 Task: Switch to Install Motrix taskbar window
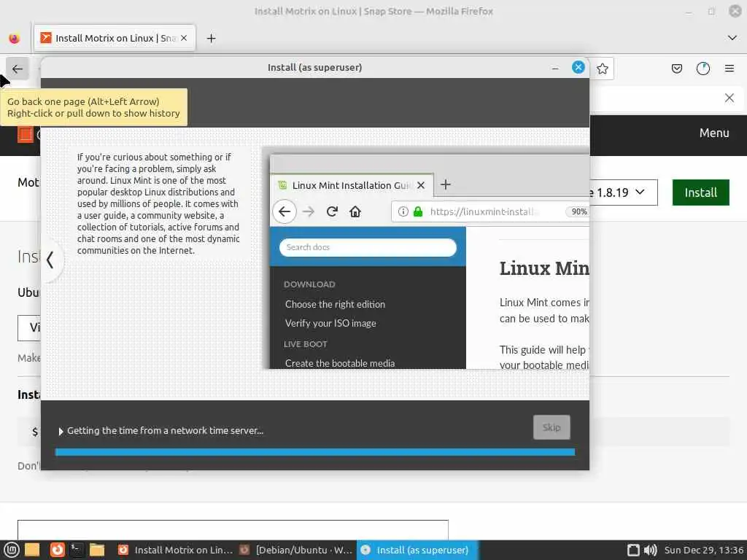pos(175,550)
